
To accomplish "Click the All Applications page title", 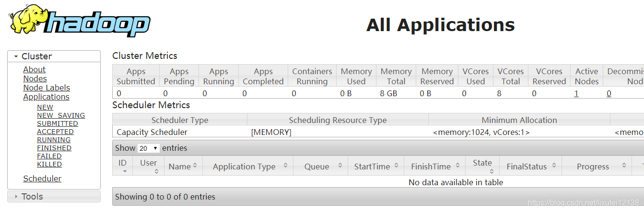I will [440, 25].
